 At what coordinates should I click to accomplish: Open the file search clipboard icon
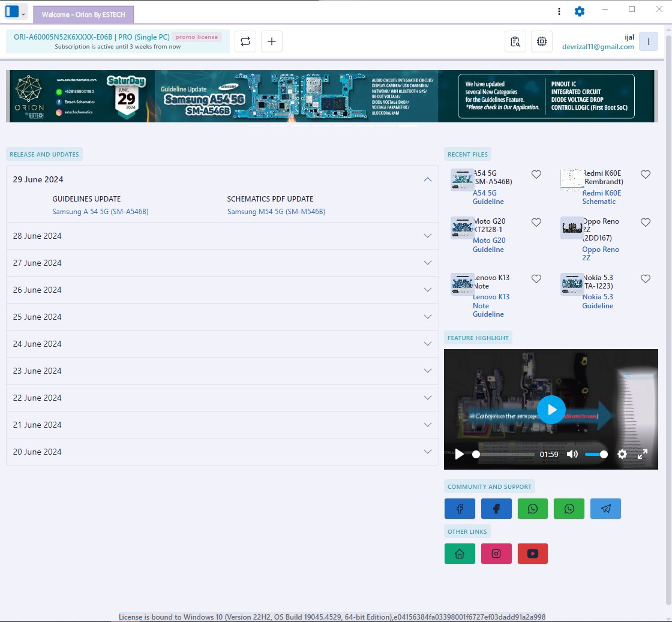click(515, 41)
